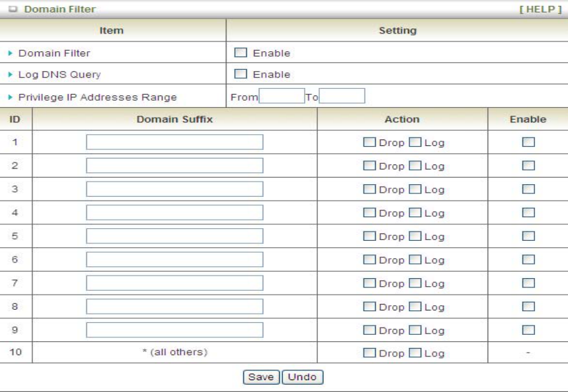Click Domain Suffix field for ID 5
The width and height of the screenshot is (568, 392).
[x=174, y=236]
